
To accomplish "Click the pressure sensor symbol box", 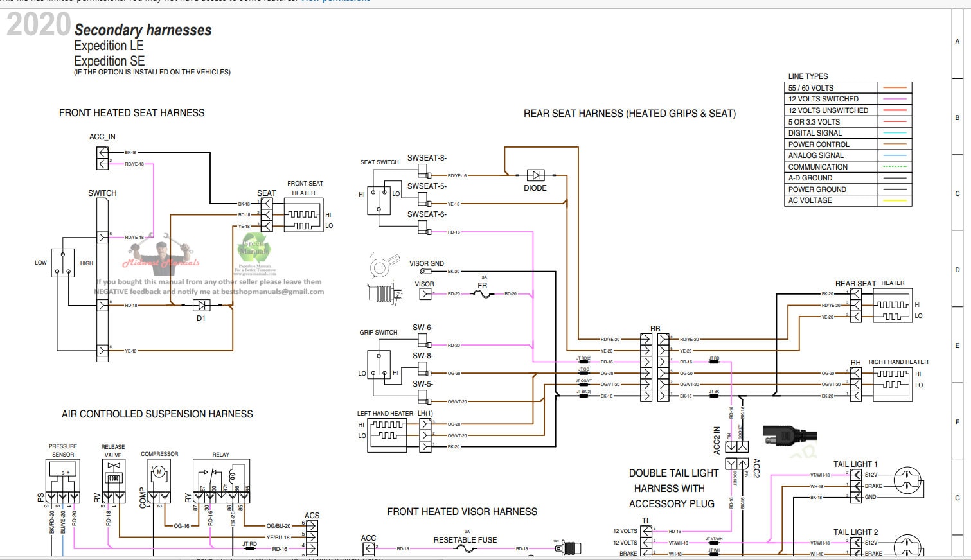I will (x=63, y=476).
